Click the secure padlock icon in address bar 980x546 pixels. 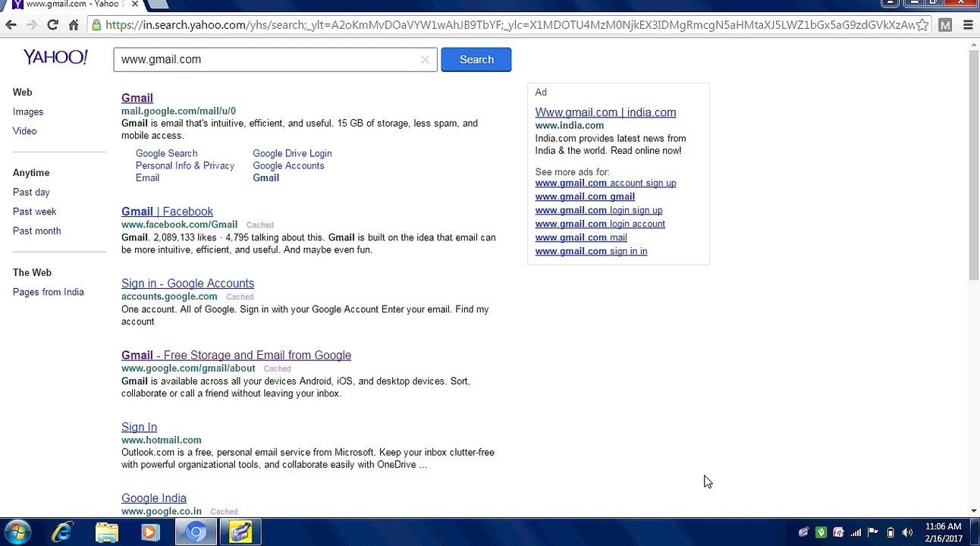[96, 25]
